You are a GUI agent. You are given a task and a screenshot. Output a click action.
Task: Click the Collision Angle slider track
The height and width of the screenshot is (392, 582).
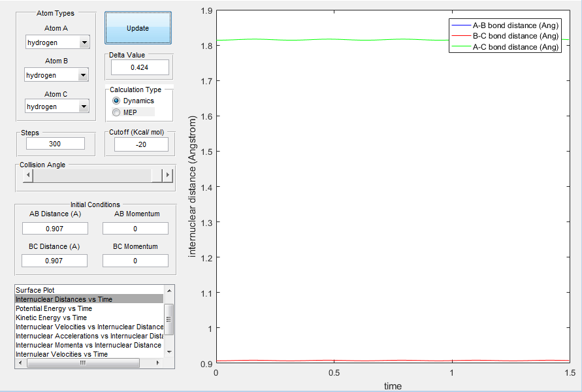coord(91,176)
